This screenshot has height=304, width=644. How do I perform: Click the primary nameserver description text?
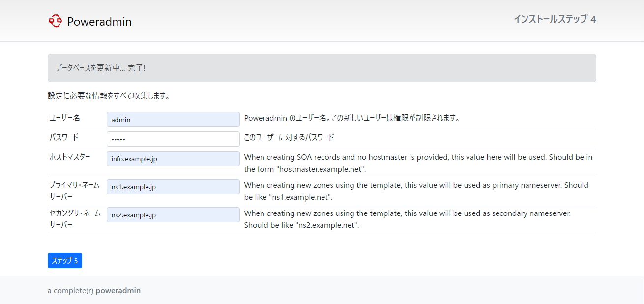point(416,191)
